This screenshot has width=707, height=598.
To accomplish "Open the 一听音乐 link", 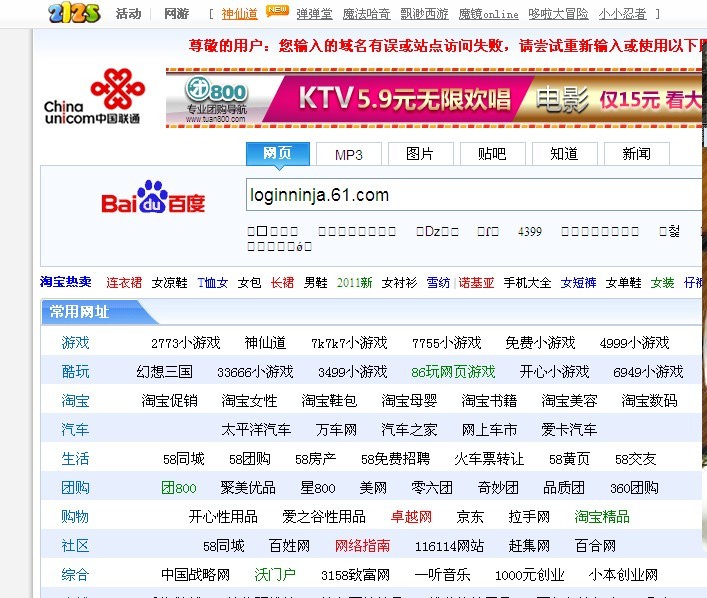I will point(442,575).
